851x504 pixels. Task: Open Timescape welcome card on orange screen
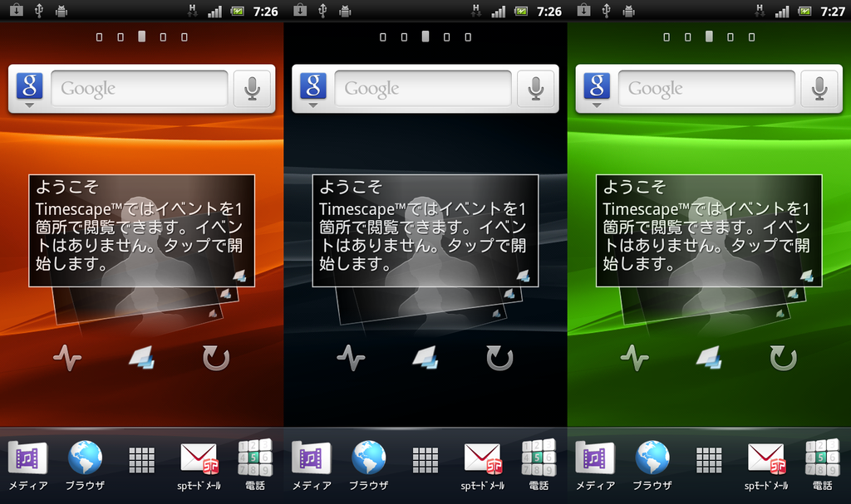(x=141, y=231)
